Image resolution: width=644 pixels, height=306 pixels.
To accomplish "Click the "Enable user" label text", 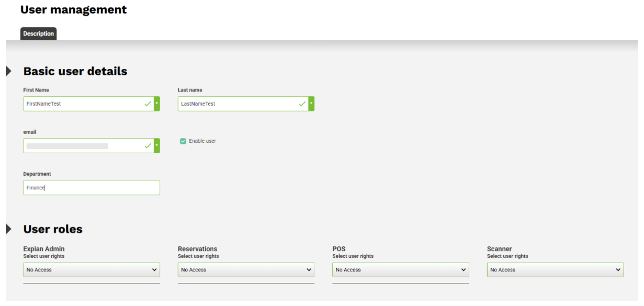I will tap(202, 141).
